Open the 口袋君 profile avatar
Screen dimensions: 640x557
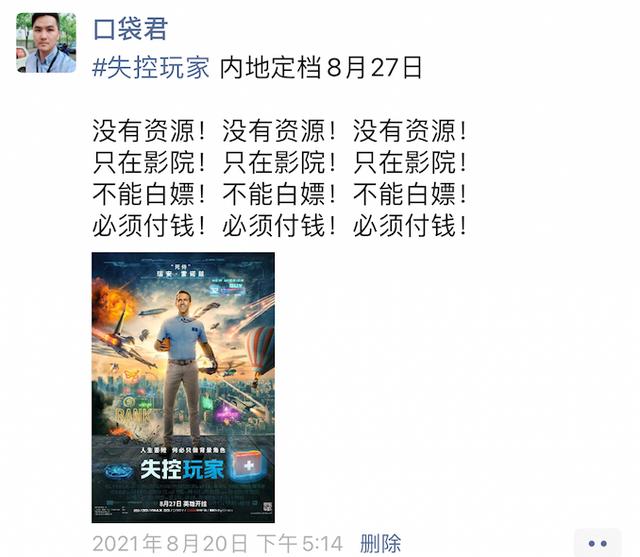click(46, 42)
